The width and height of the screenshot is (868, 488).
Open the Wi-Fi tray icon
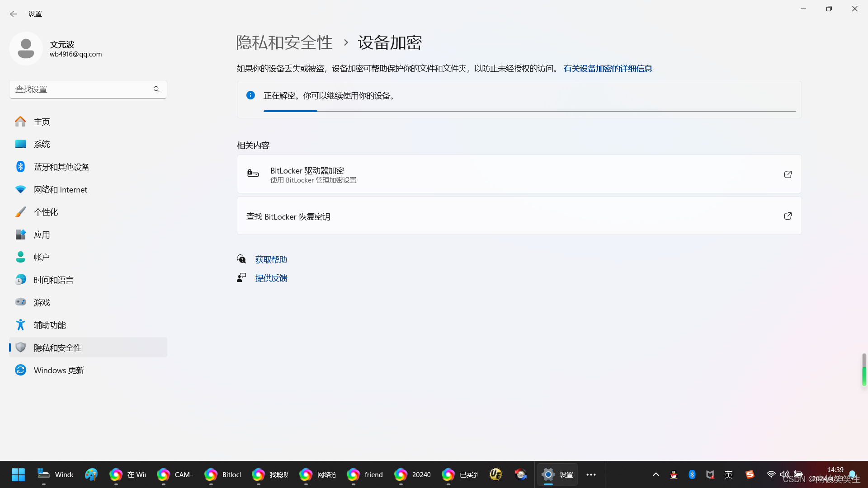[771, 474]
